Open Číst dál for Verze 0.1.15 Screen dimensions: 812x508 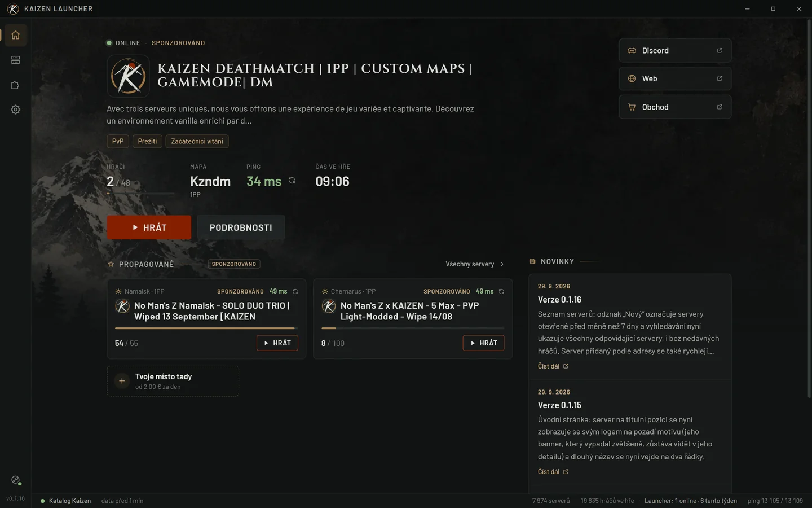click(x=553, y=472)
